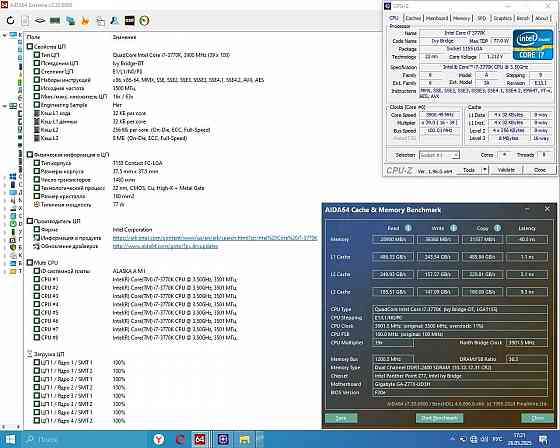Open the aida64.com driver updates link

click(x=165, y=246)
